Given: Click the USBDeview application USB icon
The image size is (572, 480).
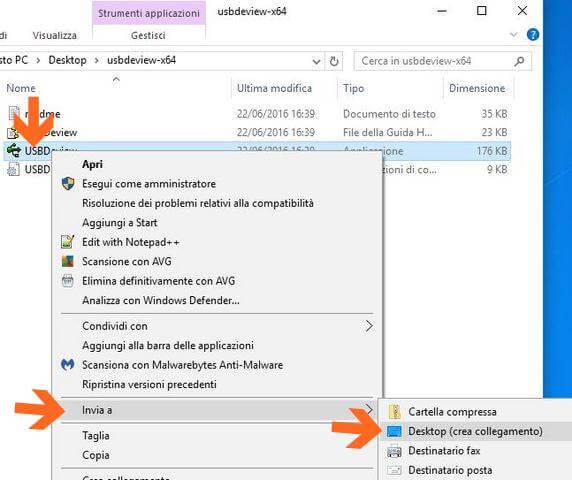Looking at the screenshot, I should pyautogui.click(x=13, y=150).
